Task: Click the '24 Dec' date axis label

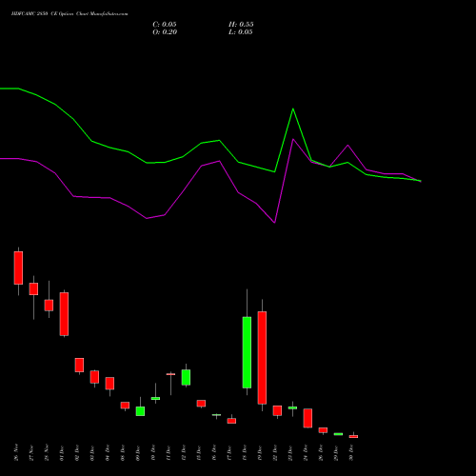Action: pyautogui.click(x=306, y=453)
